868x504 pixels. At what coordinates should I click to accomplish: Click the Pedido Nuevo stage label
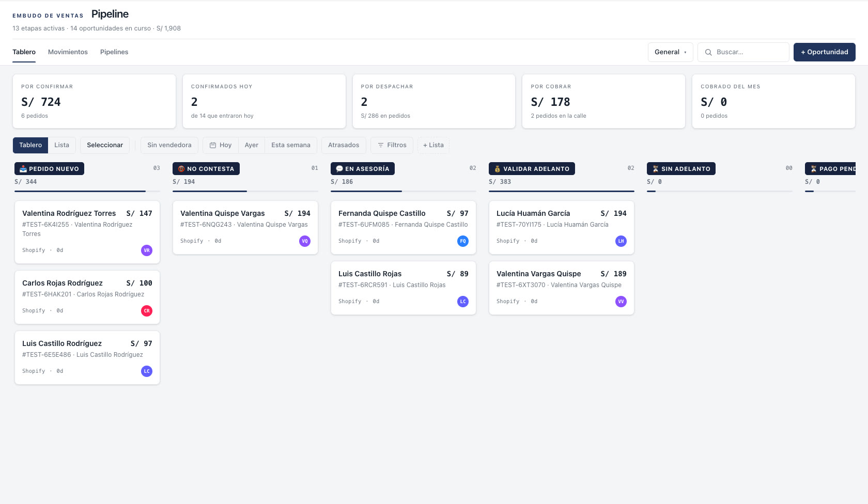click(49, 169)
